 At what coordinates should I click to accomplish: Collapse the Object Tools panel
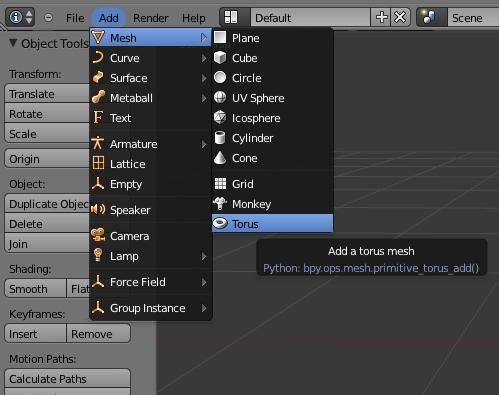13,43
